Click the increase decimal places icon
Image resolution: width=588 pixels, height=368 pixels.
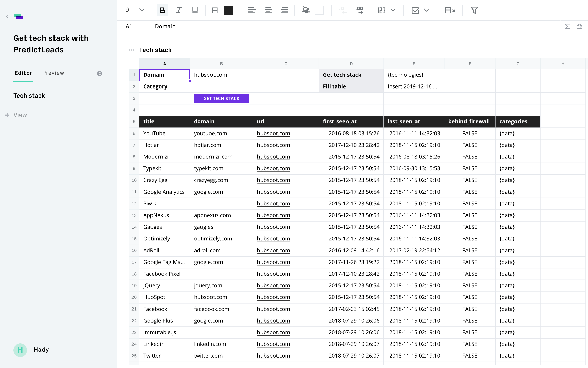tap(359, 10)
